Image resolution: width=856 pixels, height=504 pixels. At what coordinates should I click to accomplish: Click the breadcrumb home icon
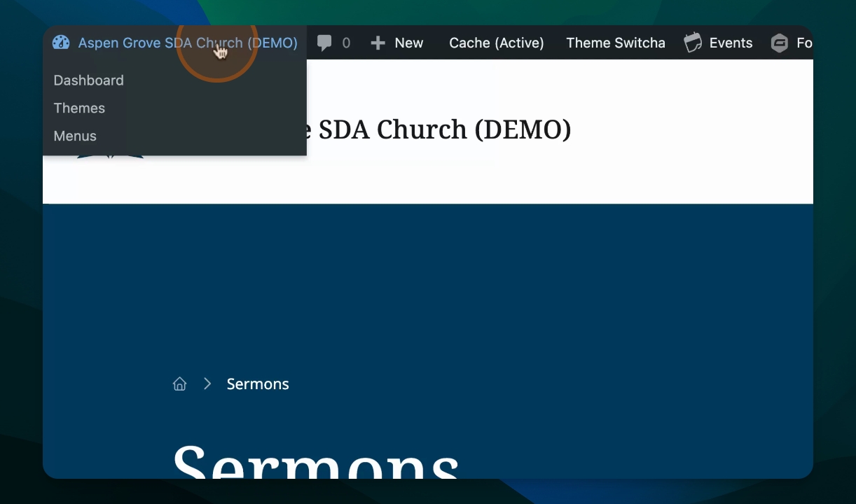tap(180, 384)
